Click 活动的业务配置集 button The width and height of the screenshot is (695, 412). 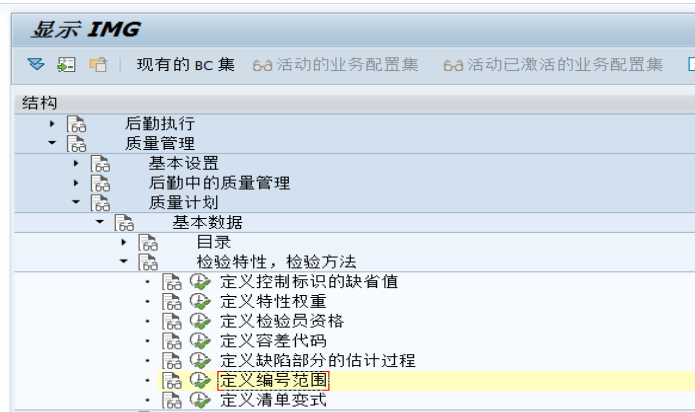click(x=336, y=65)
